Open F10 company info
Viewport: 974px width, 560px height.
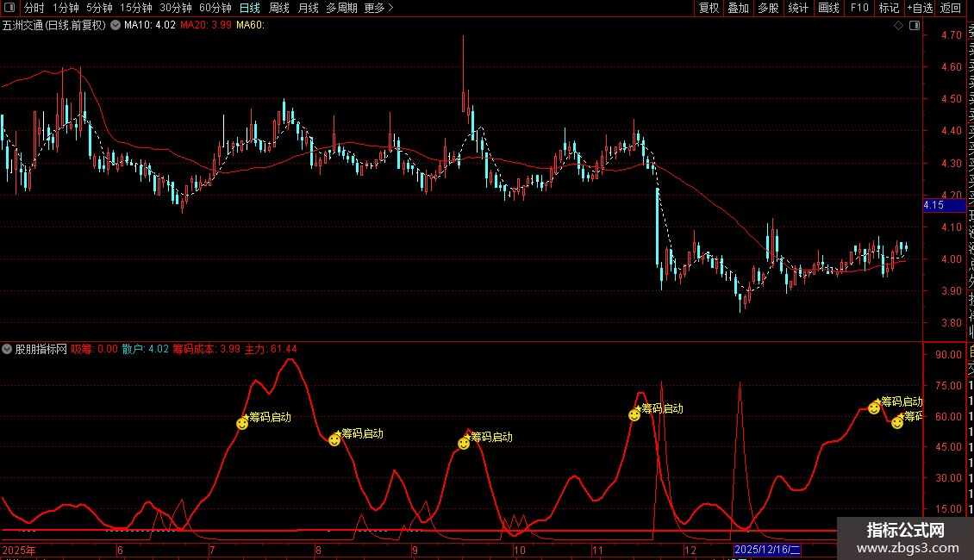pos(859,8)
